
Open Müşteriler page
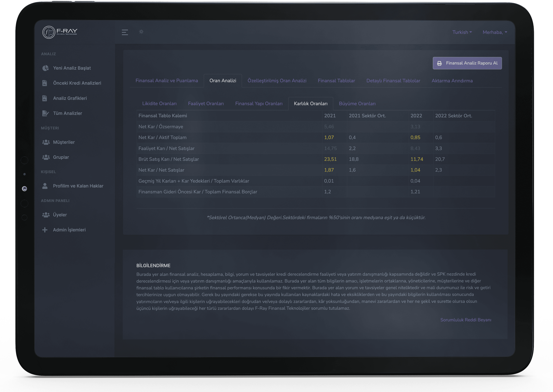64,142
